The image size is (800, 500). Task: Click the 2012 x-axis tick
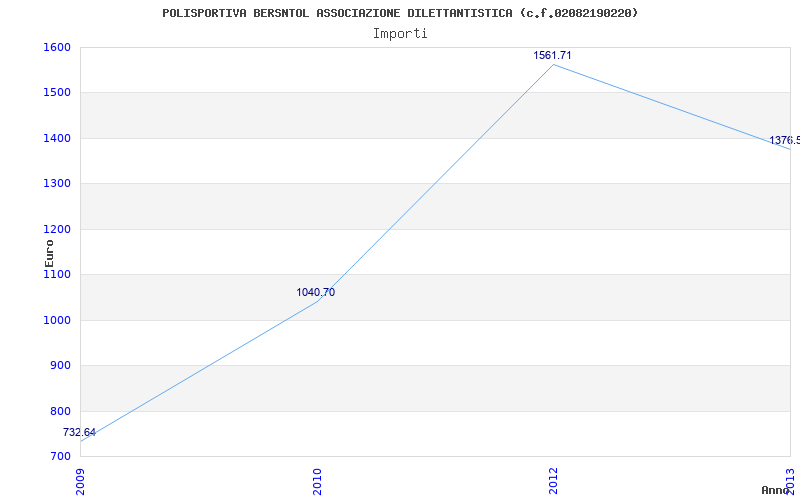(554, 481)
